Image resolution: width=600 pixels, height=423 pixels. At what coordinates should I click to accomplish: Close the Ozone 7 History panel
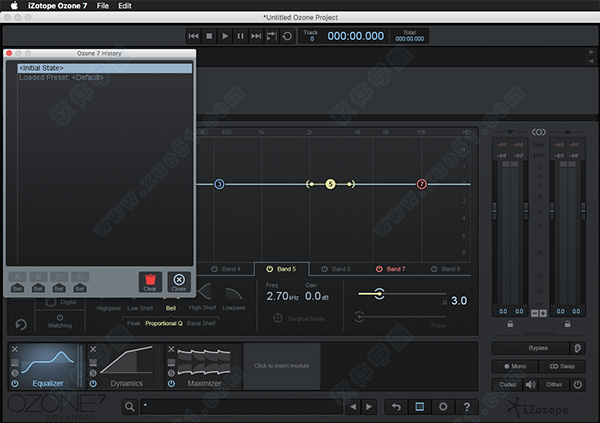pyautogui.click(x=179, y=282)
